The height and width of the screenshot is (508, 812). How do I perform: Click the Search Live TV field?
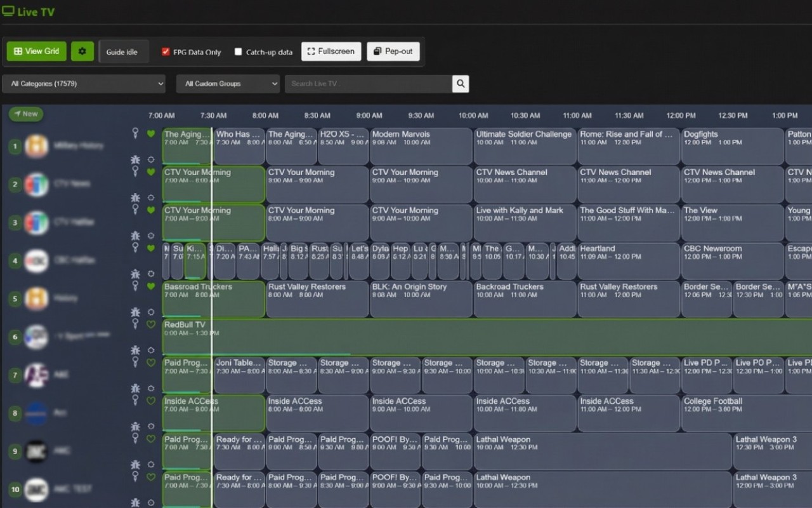click(369, 84)
